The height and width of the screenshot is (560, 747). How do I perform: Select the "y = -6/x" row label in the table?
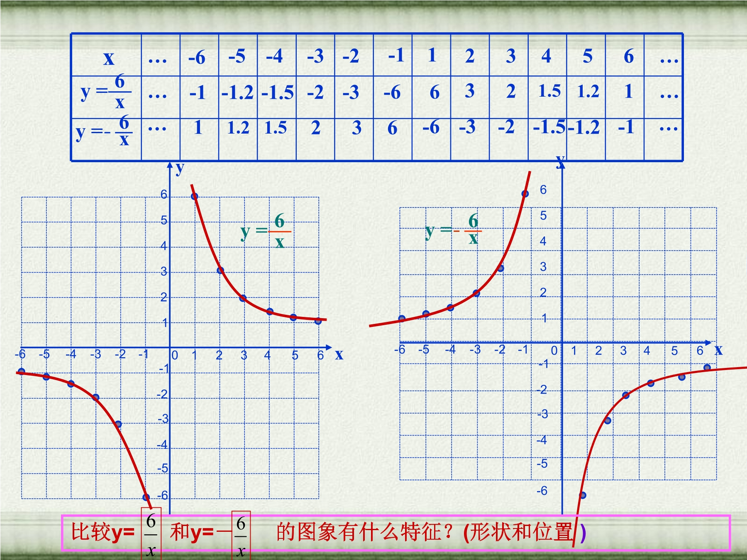pos(104,130)
